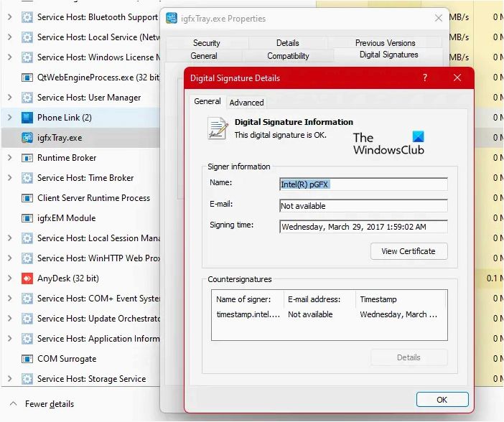Viewport: 504px width, 422px height.
Task: Click the Signing time field
Action: point(363,227)
